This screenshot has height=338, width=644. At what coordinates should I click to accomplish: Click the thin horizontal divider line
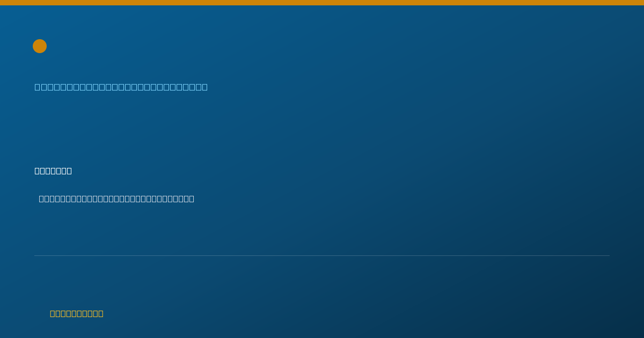pyautogui.click(x=322, y=255)
